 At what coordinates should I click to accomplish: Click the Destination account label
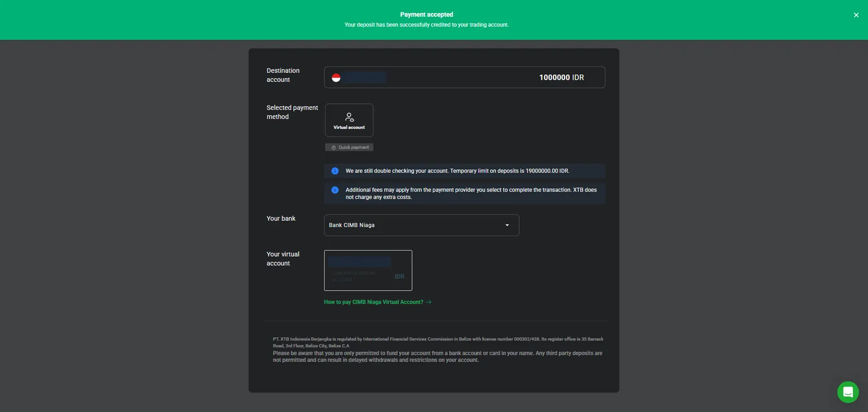[x=283, y=75]
